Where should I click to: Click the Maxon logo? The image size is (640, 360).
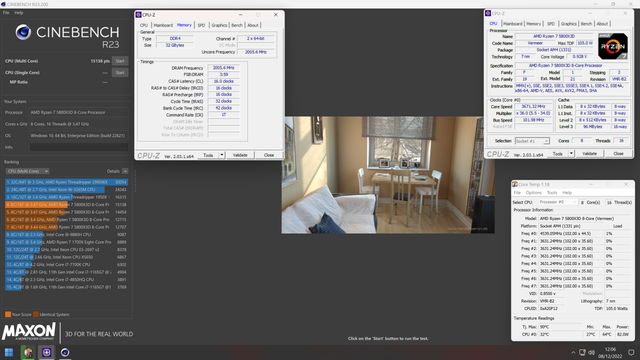coord(29,331)
